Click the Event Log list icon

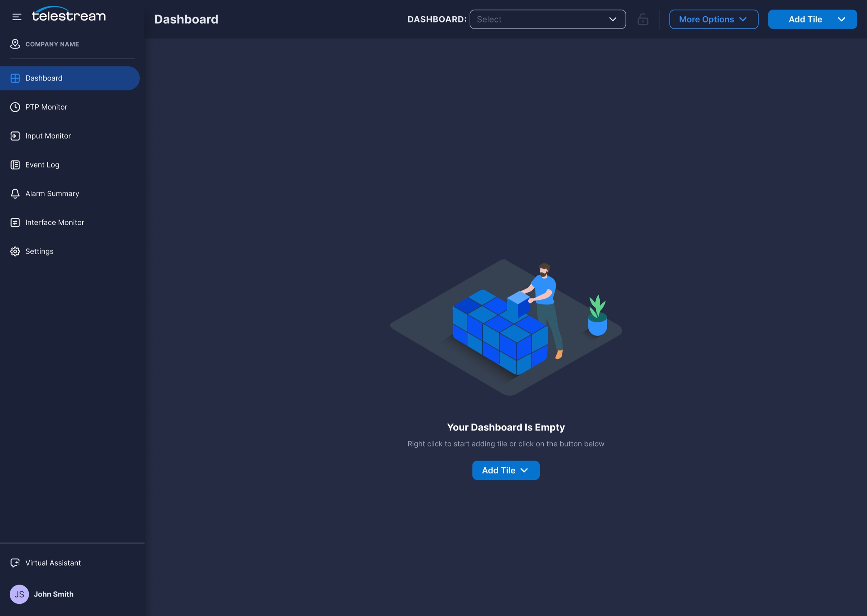tap(15, 165)
